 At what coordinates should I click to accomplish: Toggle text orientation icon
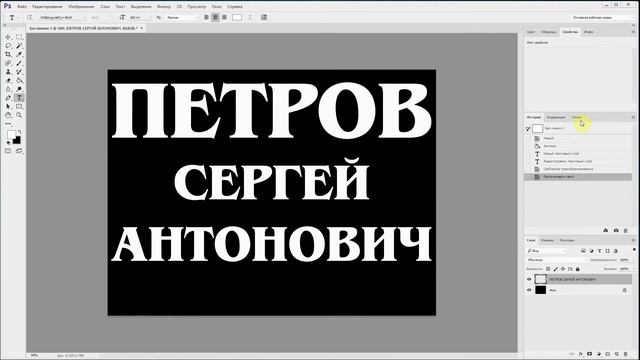[x=30, y=18]
